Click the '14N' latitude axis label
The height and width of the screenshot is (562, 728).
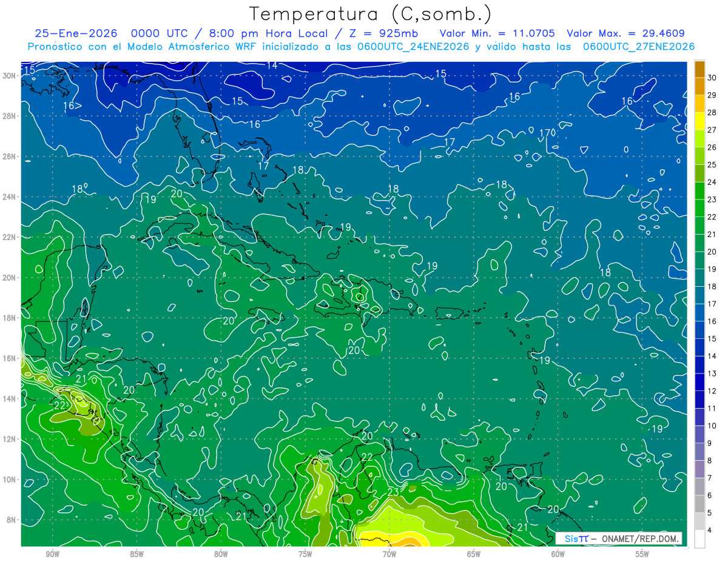pos(9,399)
